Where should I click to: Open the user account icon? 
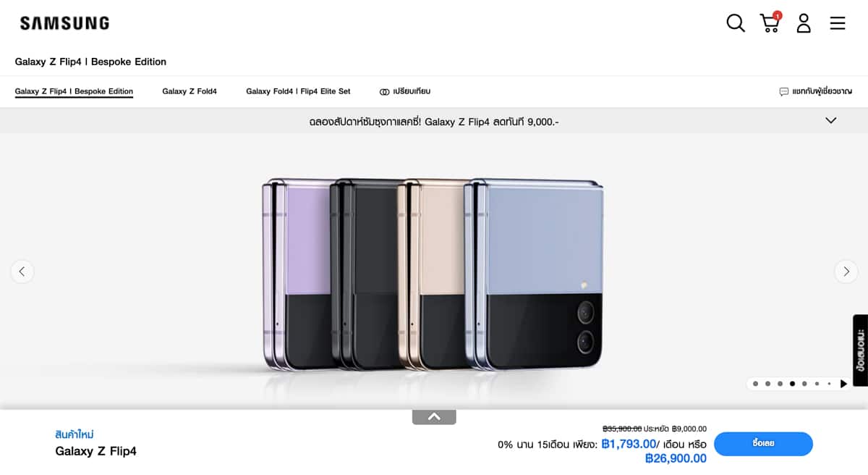[804, 23]
